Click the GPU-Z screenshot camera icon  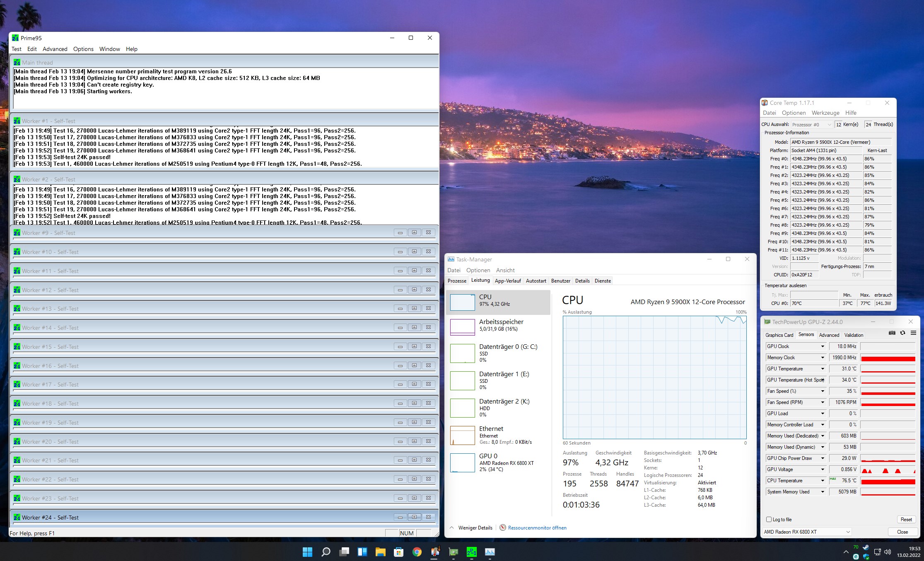click(x=892, y=333)
